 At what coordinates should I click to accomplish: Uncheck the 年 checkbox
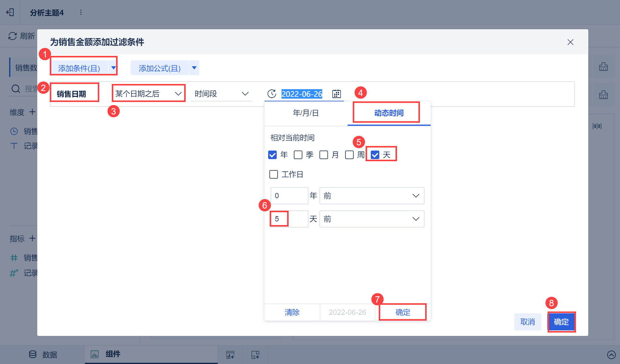click(x=272, y=155)
